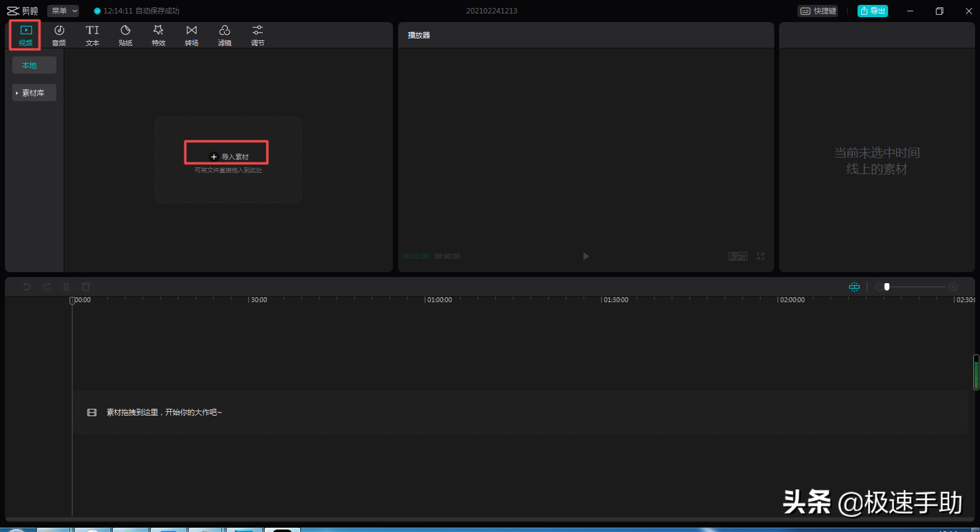
Task: Click the 素材拖拽到这里 track placeholder text
Action: pyautogui.click(x=164, y=412)
